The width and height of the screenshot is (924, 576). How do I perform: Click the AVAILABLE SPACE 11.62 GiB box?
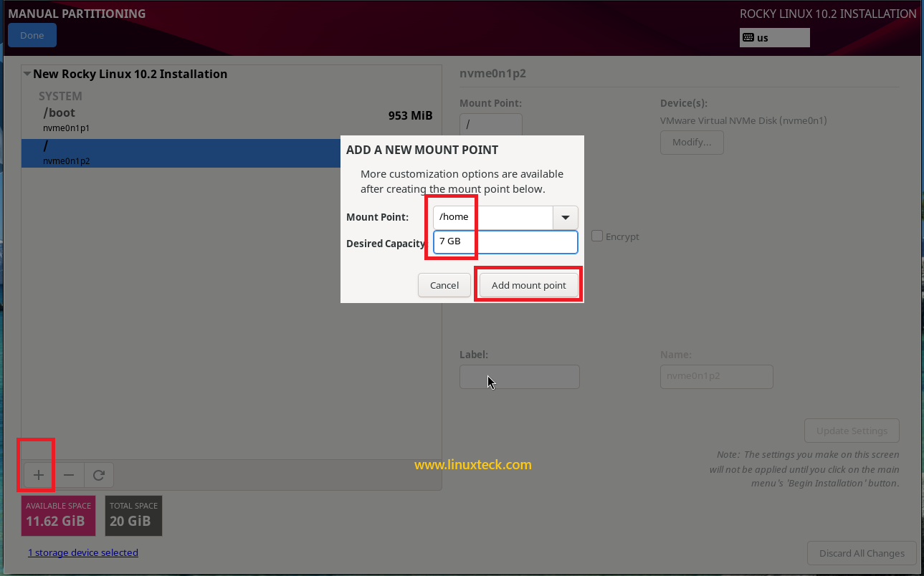[x=59, y=516]
